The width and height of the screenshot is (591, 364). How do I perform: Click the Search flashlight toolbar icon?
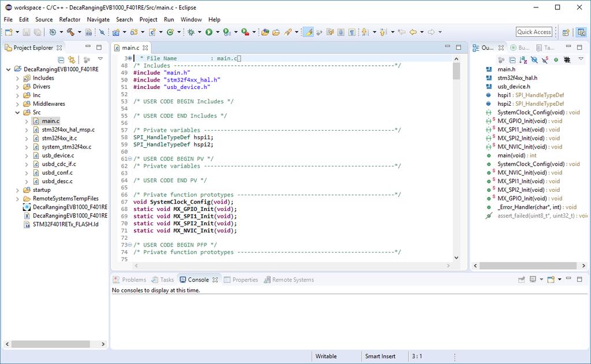tap(288, 32)
